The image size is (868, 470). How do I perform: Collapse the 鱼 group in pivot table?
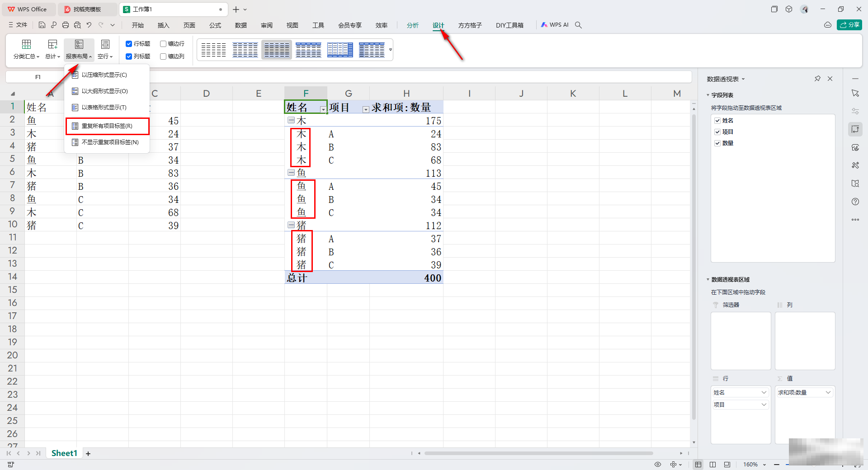click(x=291, y=173)
